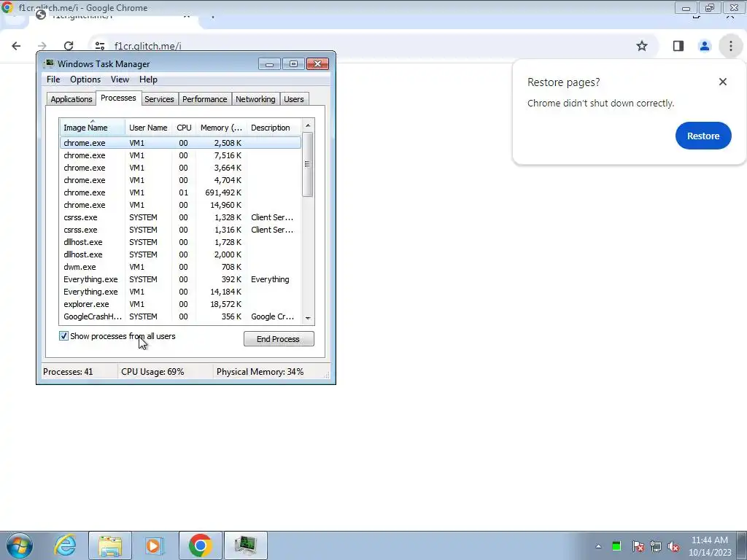The width and height of the screenshot is (747, 560).
Task: Select Everything.exe run by VM1
Action: click(180, 292)
